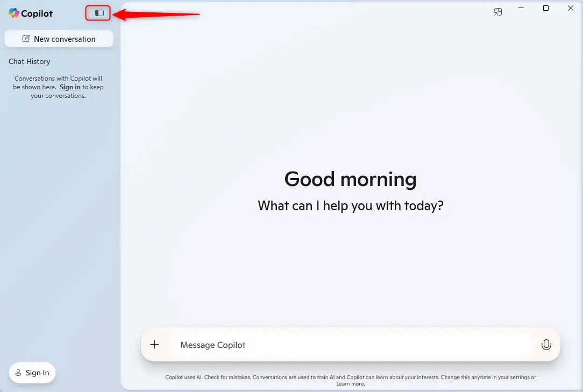Activate the microphone voice input icon
The image size is (583, 392).
click(x=546, y=345)
